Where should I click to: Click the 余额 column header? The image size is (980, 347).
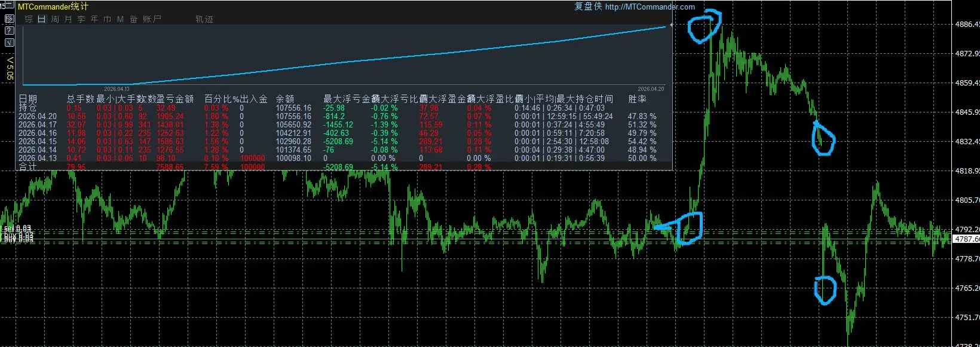285,99
